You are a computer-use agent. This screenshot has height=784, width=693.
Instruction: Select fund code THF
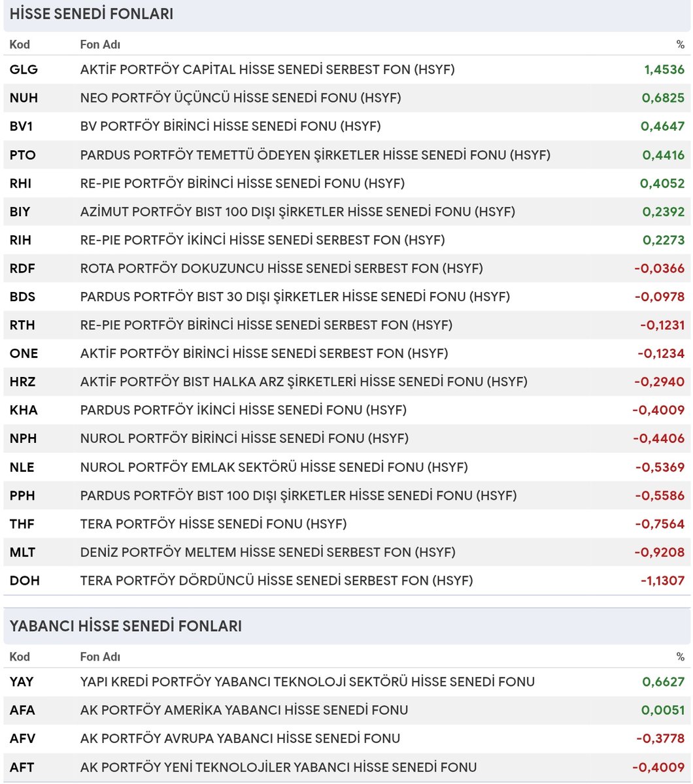pos(22,524)
